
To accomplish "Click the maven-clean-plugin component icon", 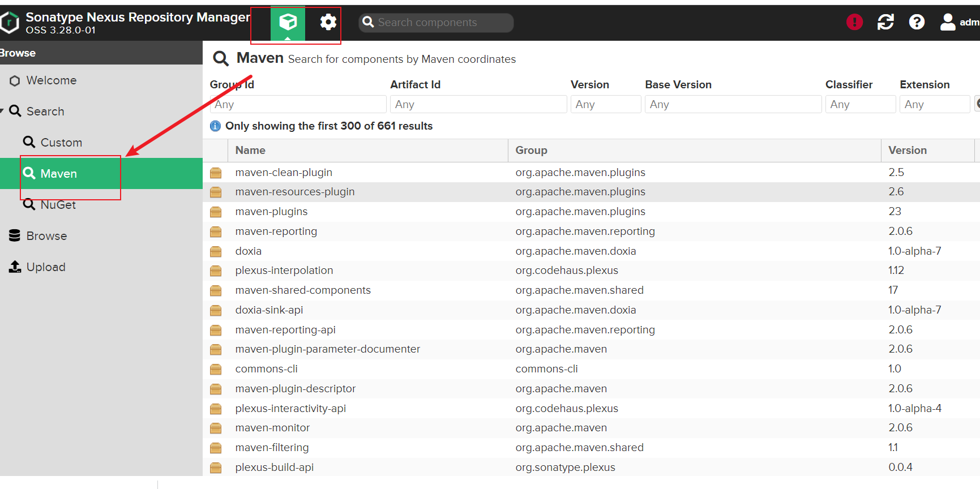I will click(216, 173).
